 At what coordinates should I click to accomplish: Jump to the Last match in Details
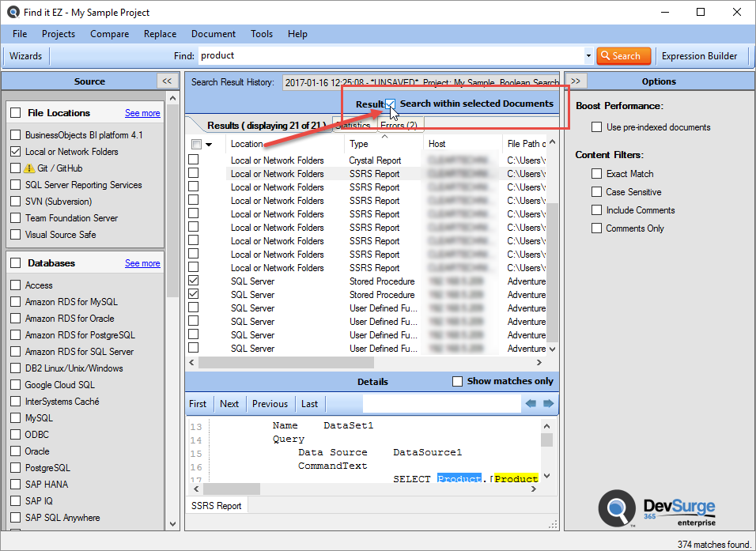[309, 403]
